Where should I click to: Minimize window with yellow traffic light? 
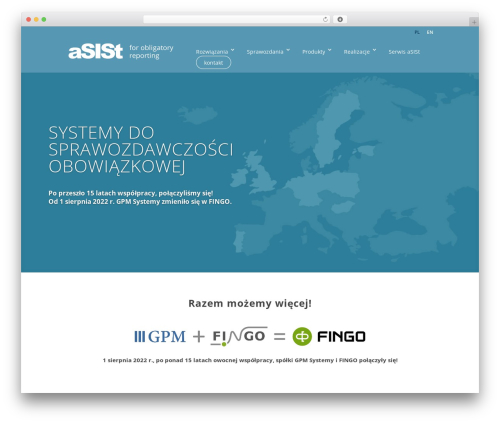click(36, 20)
